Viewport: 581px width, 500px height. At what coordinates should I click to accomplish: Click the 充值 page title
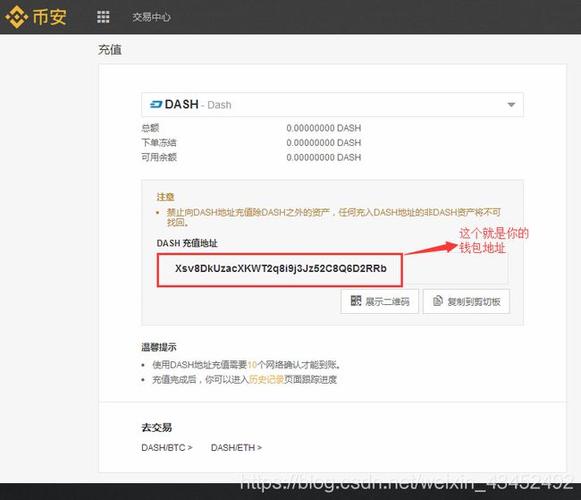110,50
